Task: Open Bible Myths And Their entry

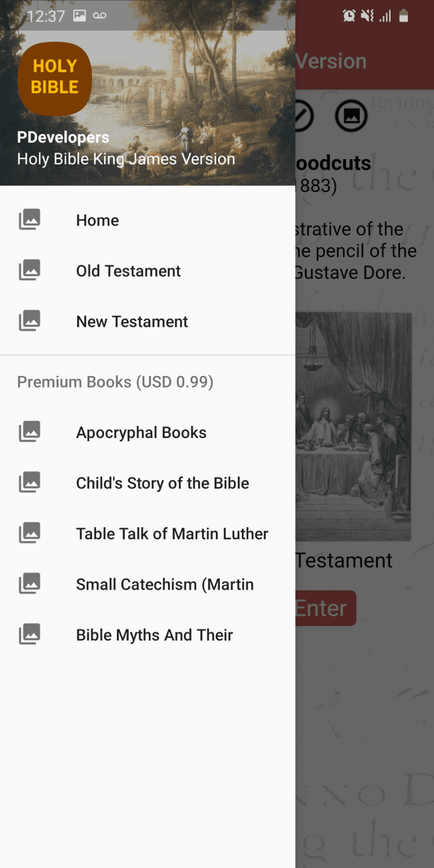Action: (155, 635)
